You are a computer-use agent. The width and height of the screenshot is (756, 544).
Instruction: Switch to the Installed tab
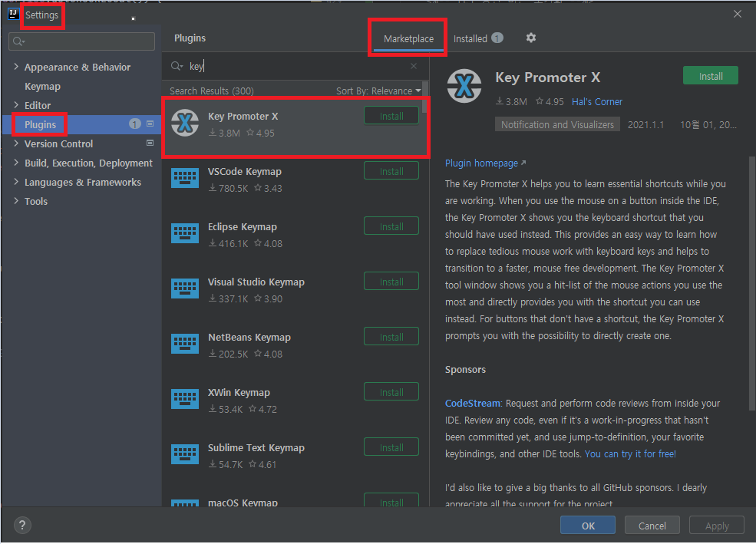click(x=470, y=38)
